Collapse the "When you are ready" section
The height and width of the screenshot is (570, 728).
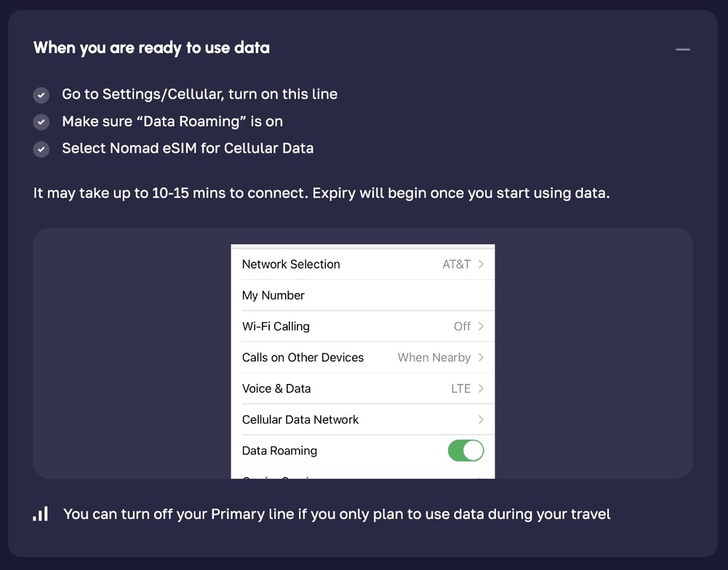coord(682,49)
